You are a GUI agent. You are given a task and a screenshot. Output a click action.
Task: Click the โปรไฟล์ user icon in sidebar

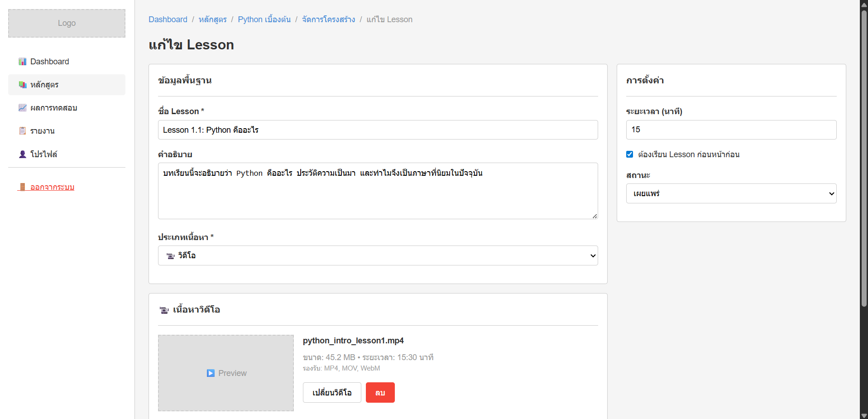[x=22, y=154]
